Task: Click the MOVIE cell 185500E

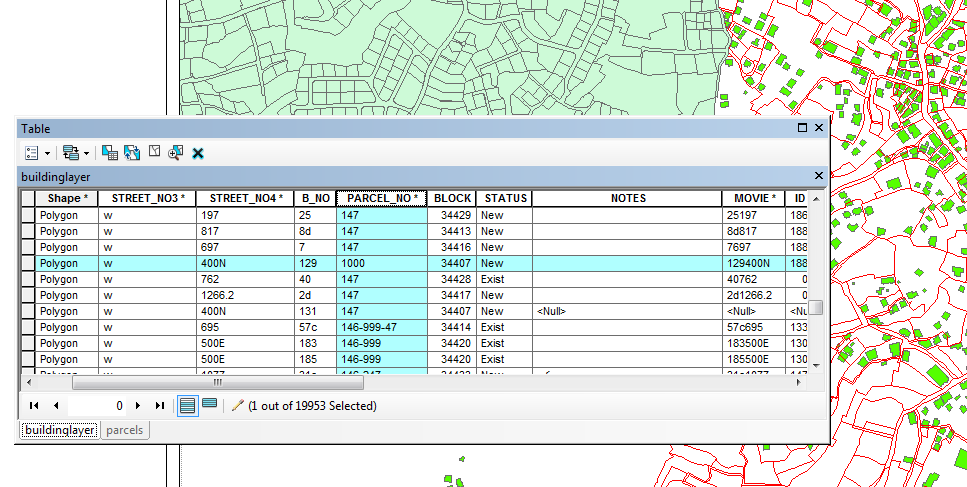Action: point(754,359)
